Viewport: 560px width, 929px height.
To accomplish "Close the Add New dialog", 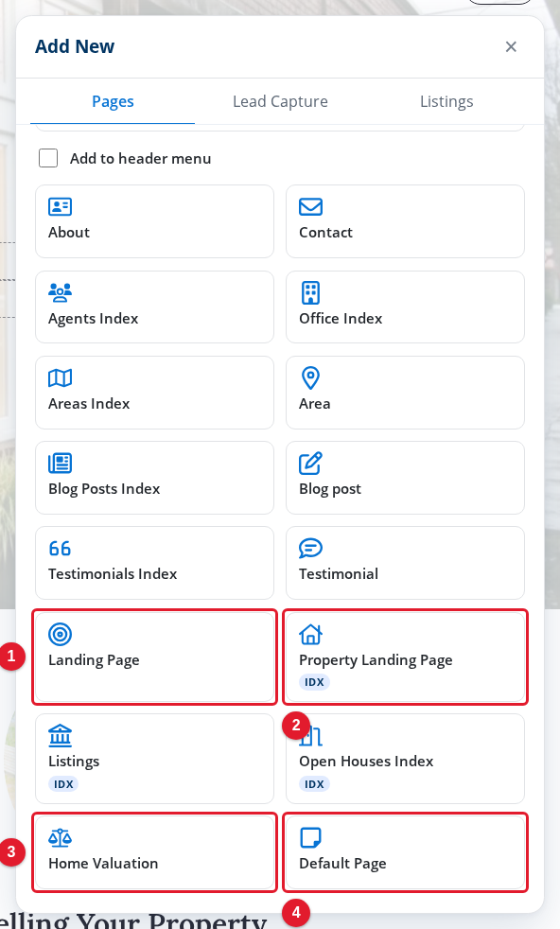I will [x=511, y=46].
